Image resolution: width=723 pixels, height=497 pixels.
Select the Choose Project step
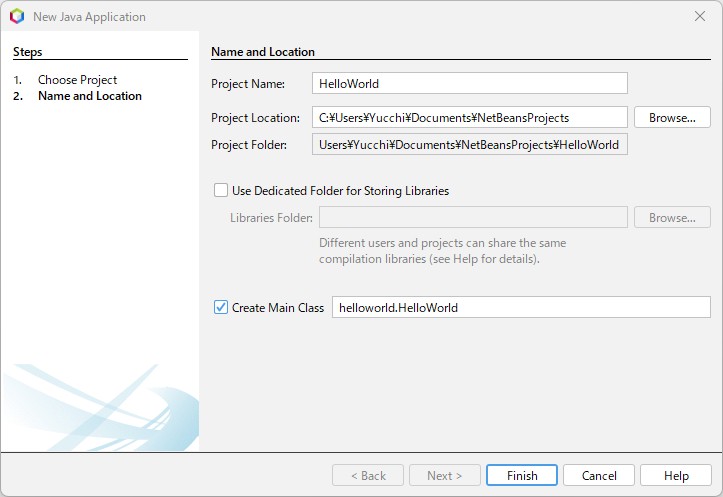tap(77, 80)
